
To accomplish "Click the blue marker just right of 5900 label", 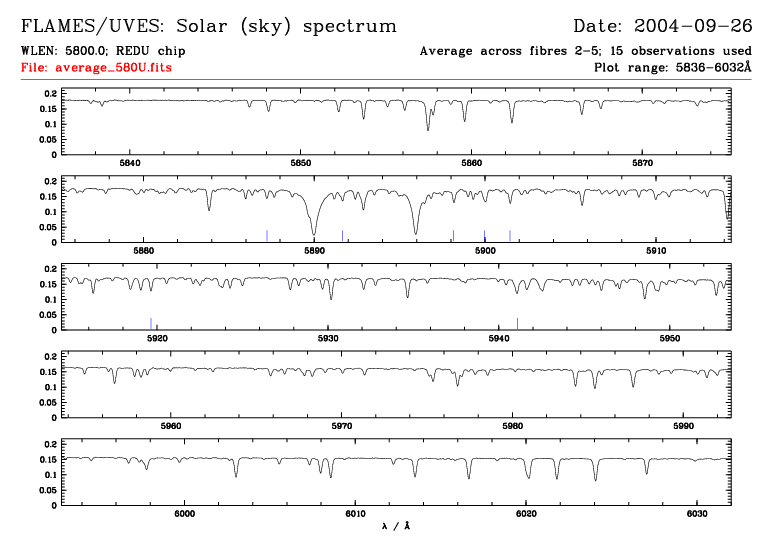I will tap(510, 235).
